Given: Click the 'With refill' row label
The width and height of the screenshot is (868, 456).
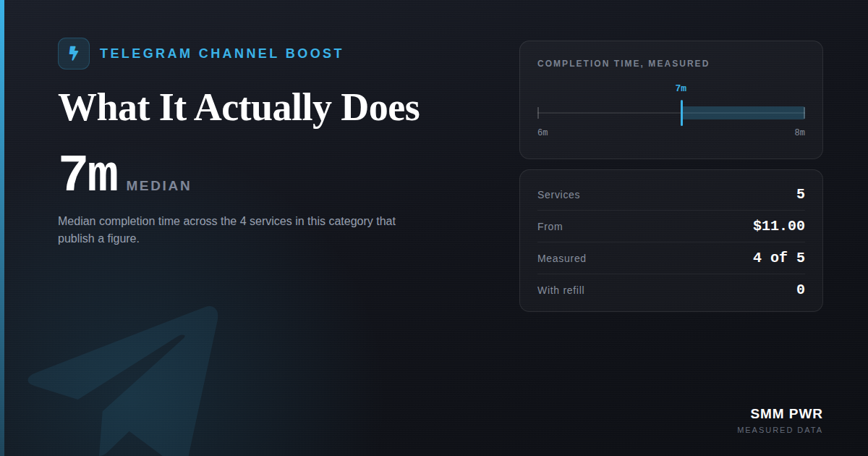Looking at the screenshot, I should click(561, 290).
